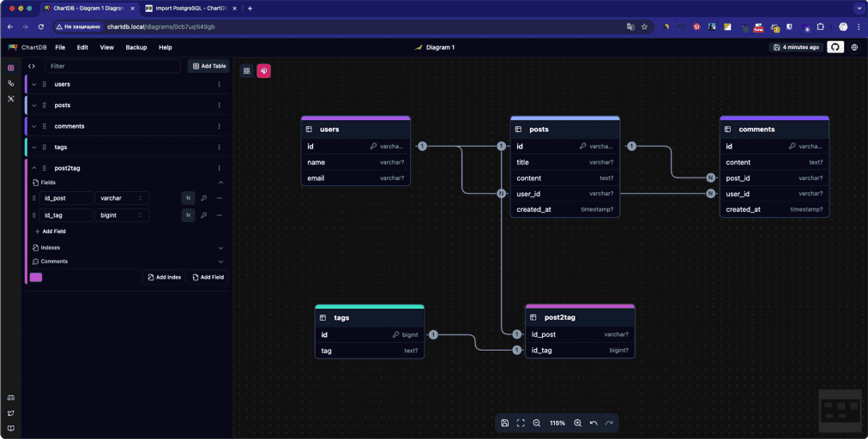
Task: Open the File menu
Action: pos(60,47)
